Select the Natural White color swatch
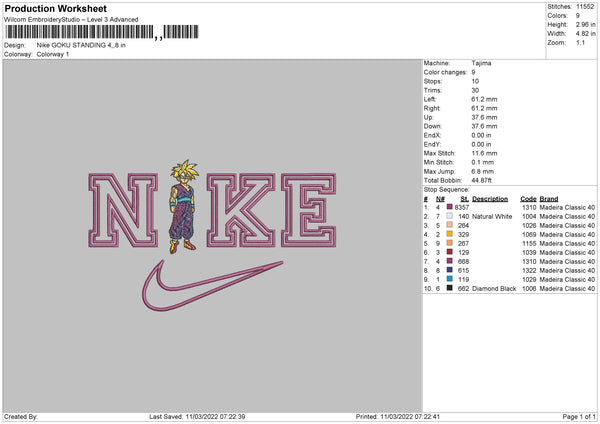 (x=450, y=216)
